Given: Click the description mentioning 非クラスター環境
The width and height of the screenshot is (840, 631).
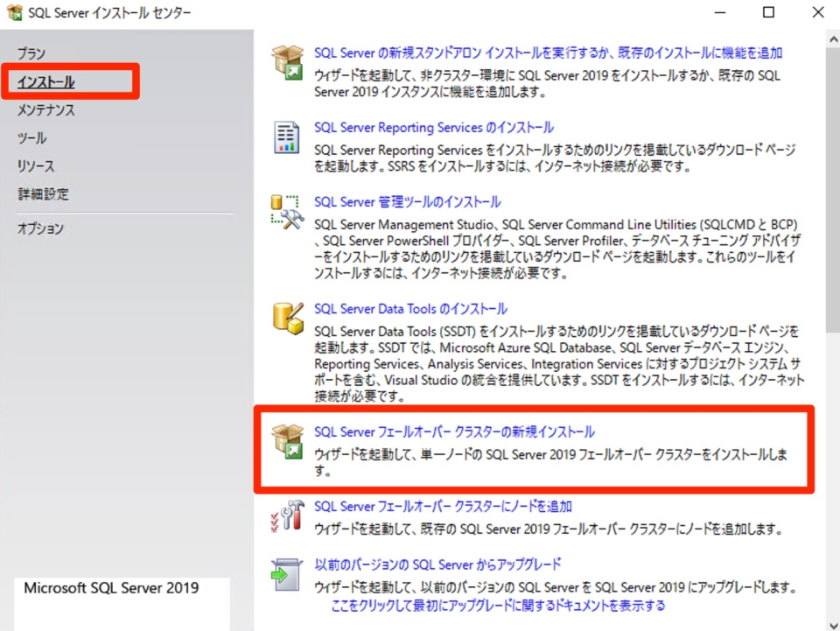Looking at the screenshot, I should click(547, 83).
